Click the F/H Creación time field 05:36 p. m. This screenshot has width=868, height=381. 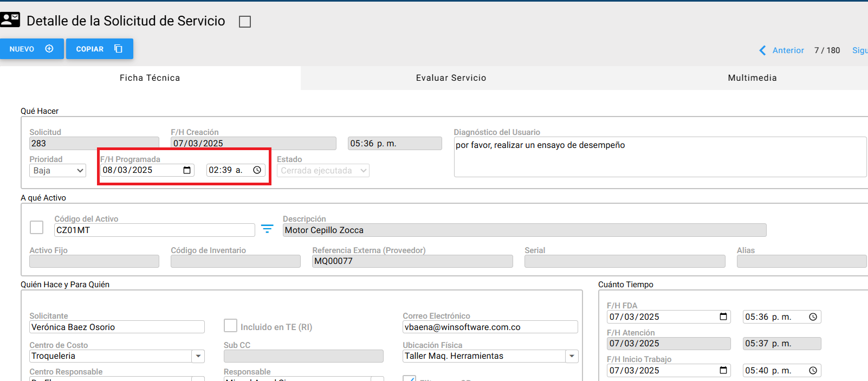point(395,144)
